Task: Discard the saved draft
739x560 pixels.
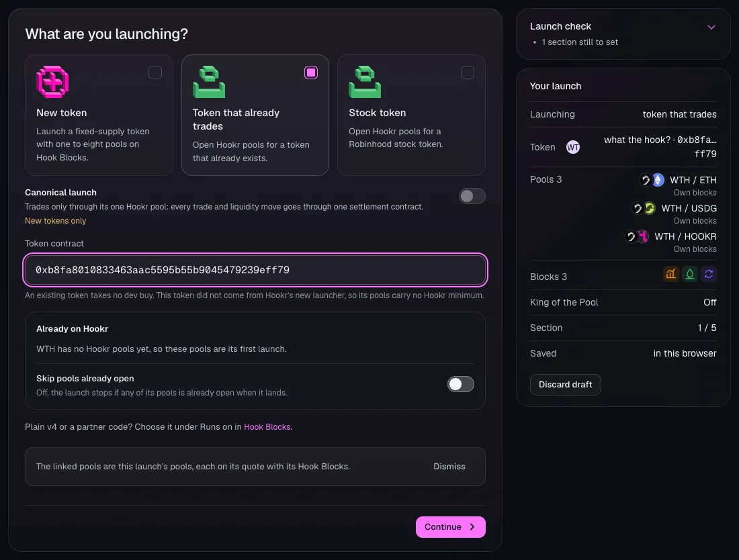Action: click(x=565, y=385)
